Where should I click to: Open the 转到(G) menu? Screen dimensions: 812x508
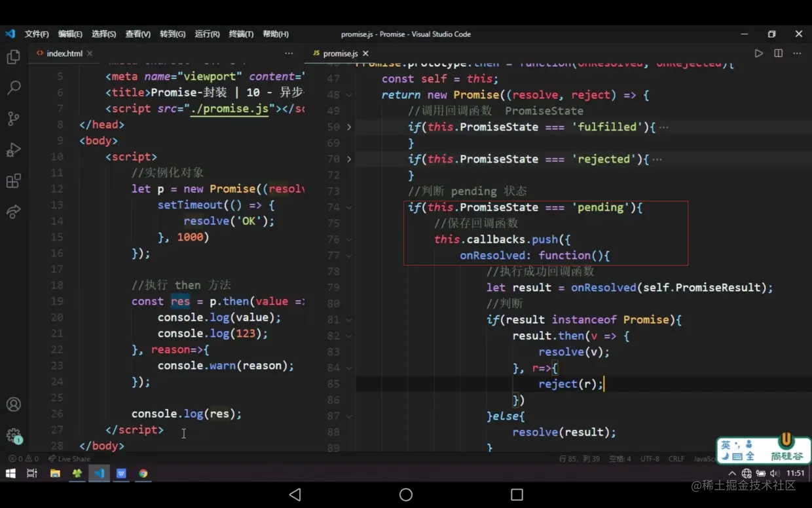tap(172, 34)
